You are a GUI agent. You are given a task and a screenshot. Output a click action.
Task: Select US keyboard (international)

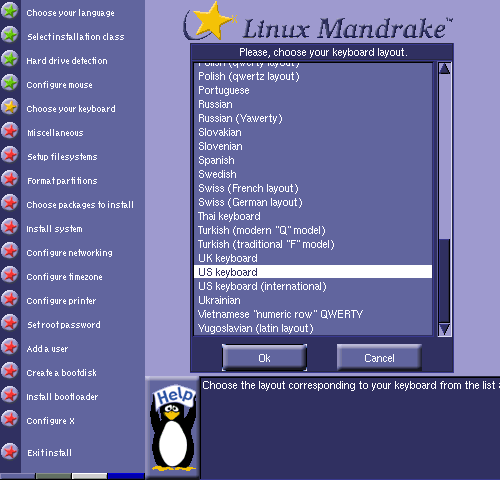click(313, 287)
